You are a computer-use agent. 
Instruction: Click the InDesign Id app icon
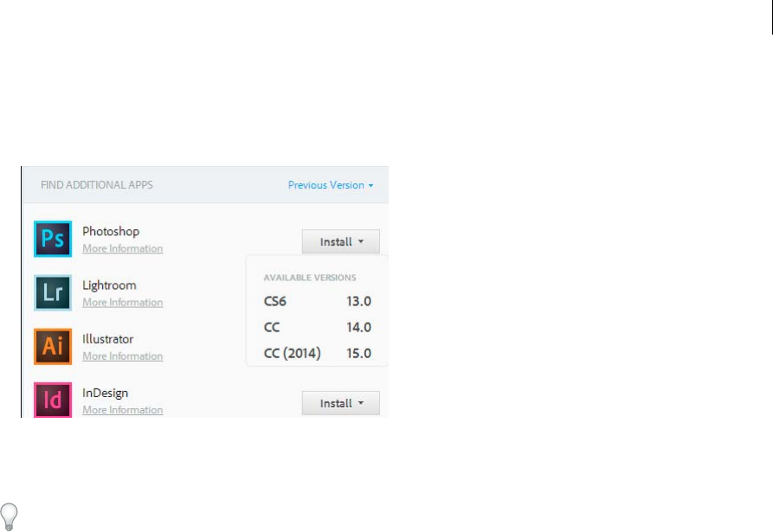pyautogui.click(x=53, y=400)
